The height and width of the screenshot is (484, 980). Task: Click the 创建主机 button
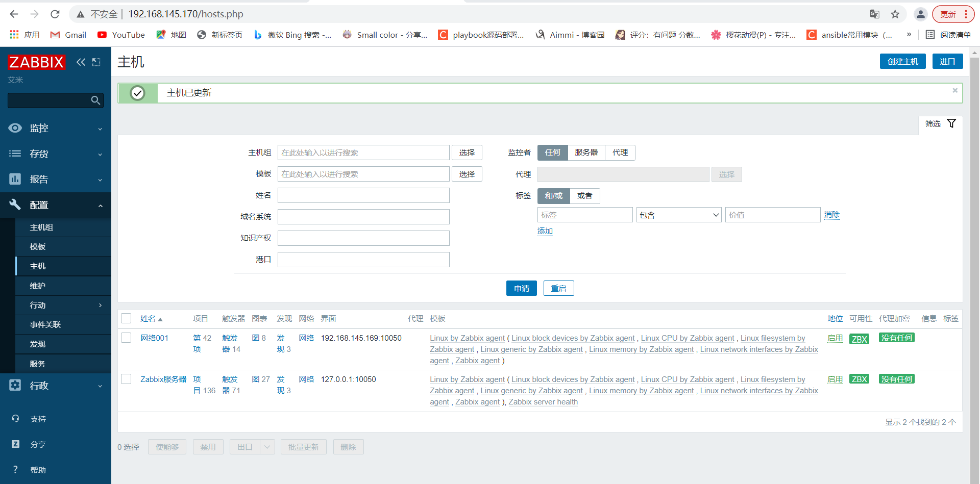902,61
